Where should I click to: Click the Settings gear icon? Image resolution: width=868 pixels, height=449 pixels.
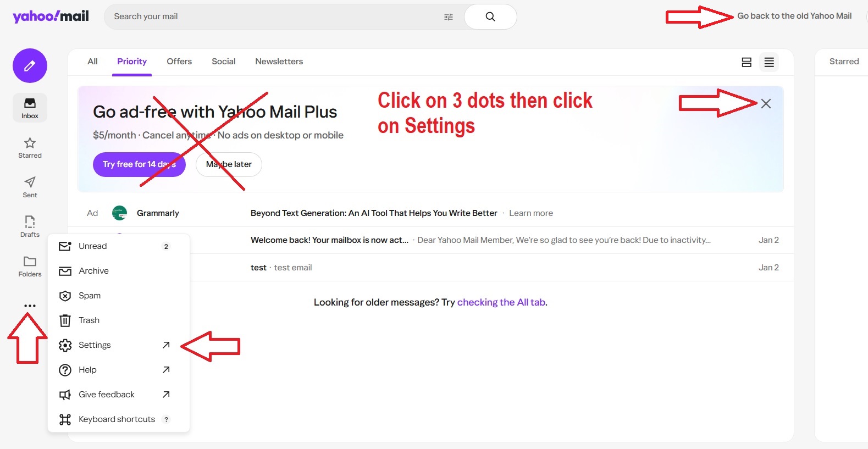[x=65, y=345]
